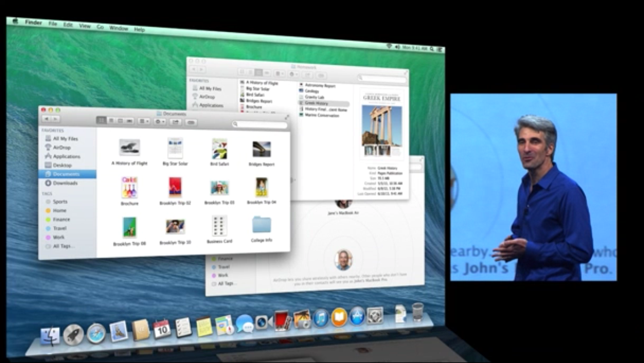Open the Window menu

coord(118,28)
